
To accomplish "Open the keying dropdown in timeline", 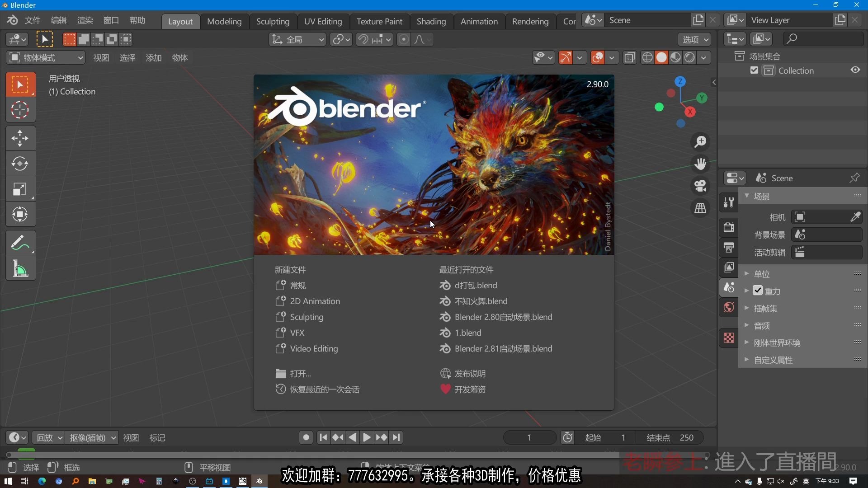I will coord(92,437).
